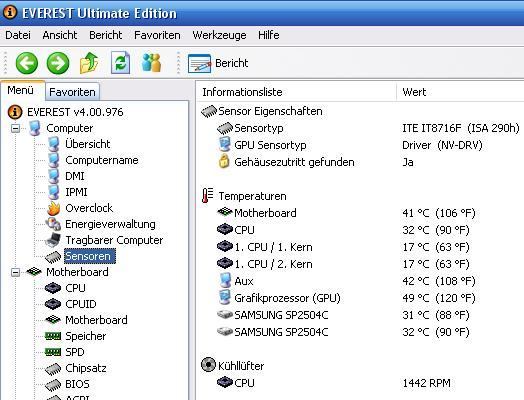Image resolution: width=524 pixels, height=400 pixels.
Task: Switch to the Favoriten tab
Action: point(72,92)
